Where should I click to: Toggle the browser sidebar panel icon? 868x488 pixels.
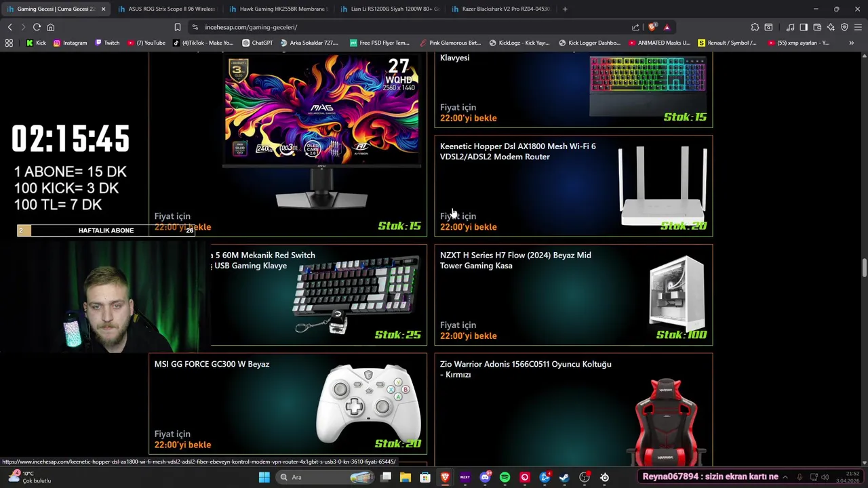point(804,27)
